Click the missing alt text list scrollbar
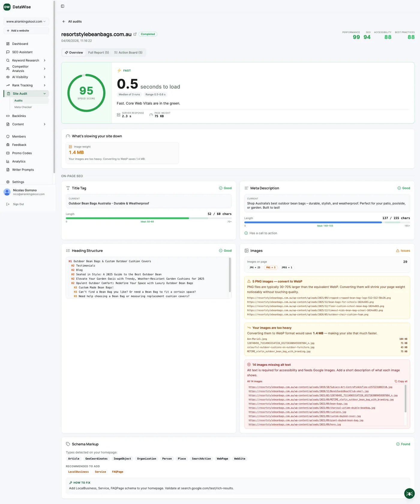 coord(406,399)
